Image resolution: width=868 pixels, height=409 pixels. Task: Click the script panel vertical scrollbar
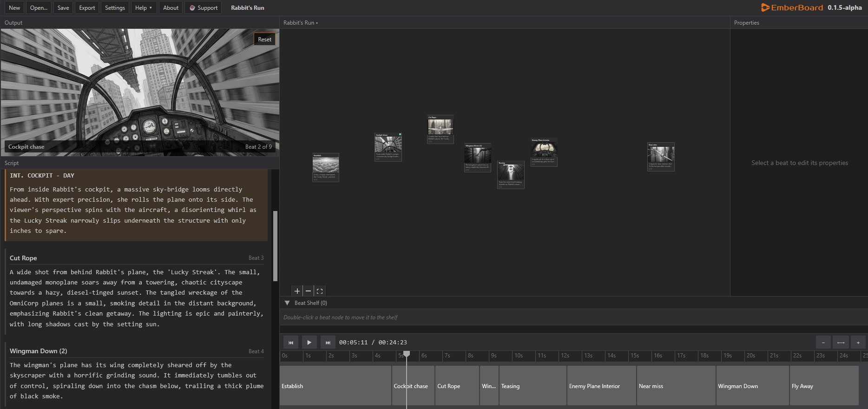[x=275, y=246]
